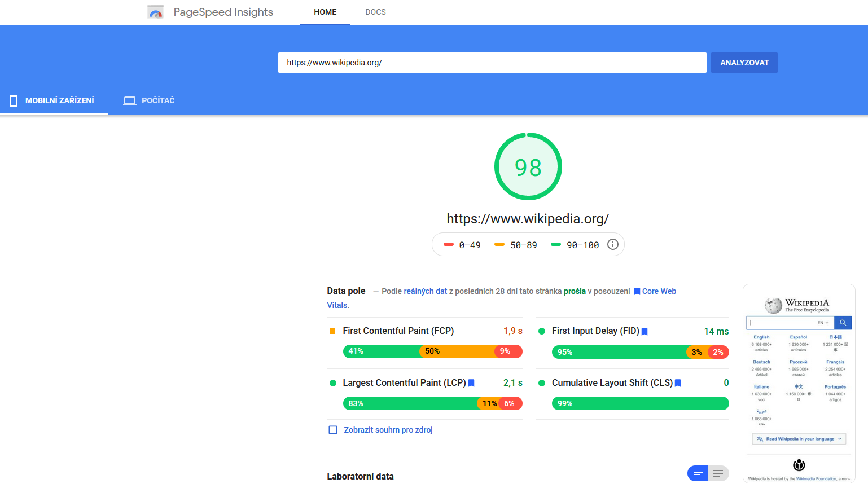Screen dimensions: 868x497
Task: Click the Español link in thumbnail
Action: [799, 337]
